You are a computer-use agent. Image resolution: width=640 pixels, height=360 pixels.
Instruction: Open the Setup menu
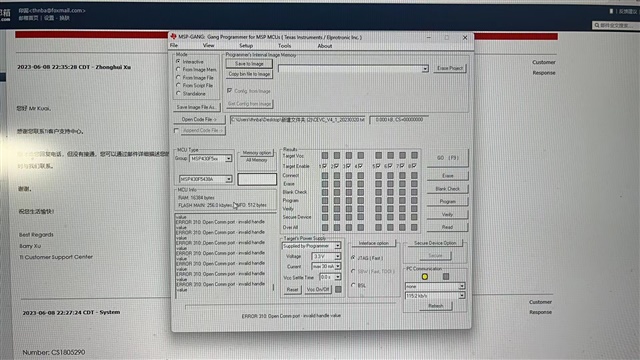coord(246,46)
